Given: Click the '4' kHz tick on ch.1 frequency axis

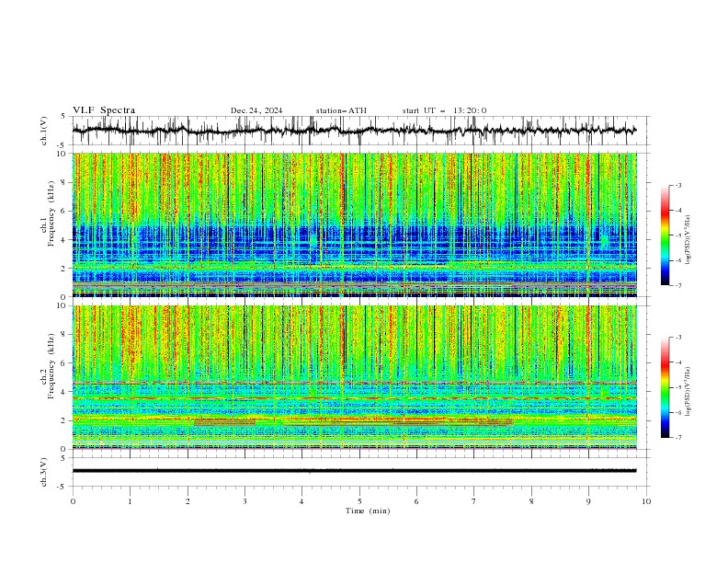Looking at the screenshot, I should point(65,240).
